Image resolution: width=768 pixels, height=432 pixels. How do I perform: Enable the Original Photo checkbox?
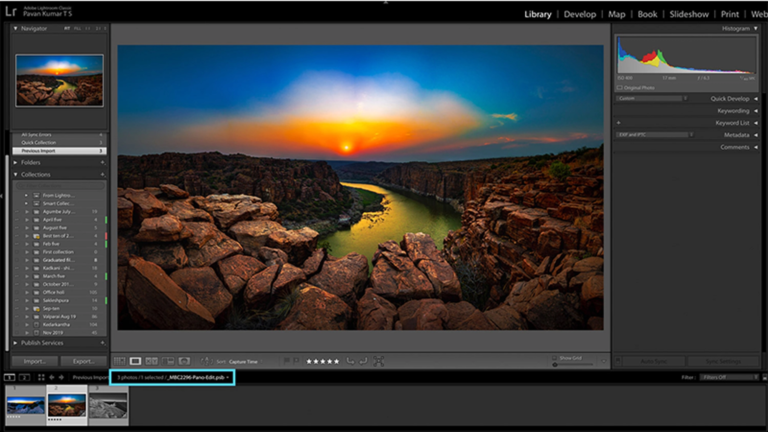click(x=620, y=88)
